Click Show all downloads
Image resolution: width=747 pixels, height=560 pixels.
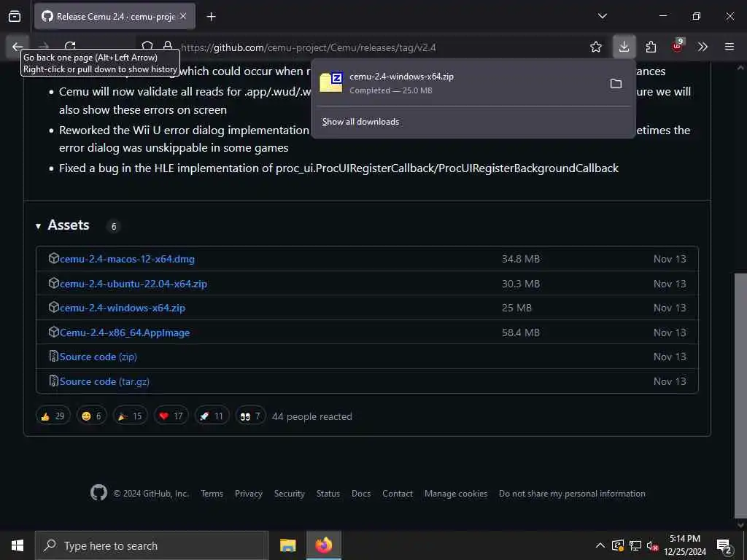click(360, 122)
